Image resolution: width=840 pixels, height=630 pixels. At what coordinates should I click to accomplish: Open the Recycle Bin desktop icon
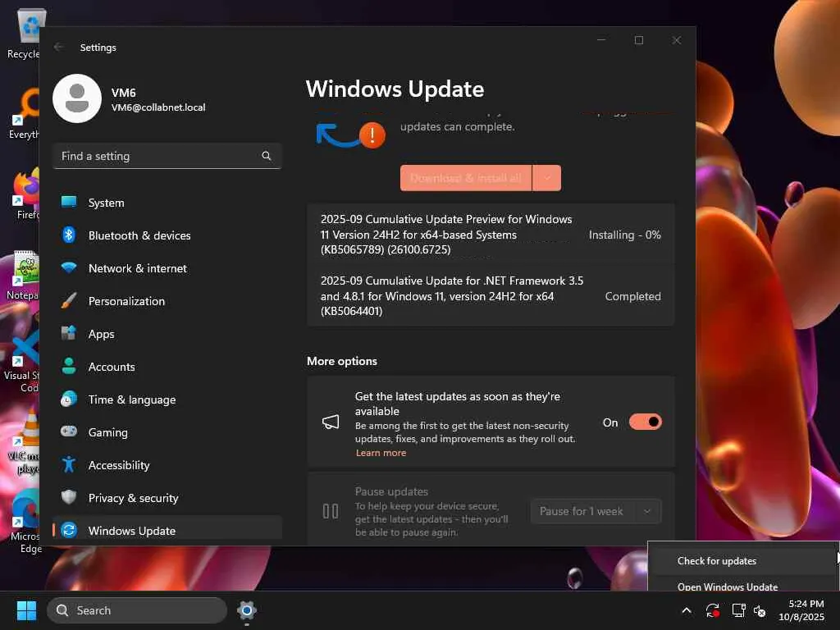click(24, 34)
